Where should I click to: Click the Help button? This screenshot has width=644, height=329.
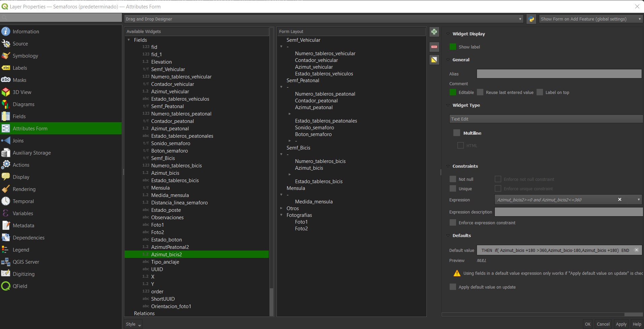637,324
